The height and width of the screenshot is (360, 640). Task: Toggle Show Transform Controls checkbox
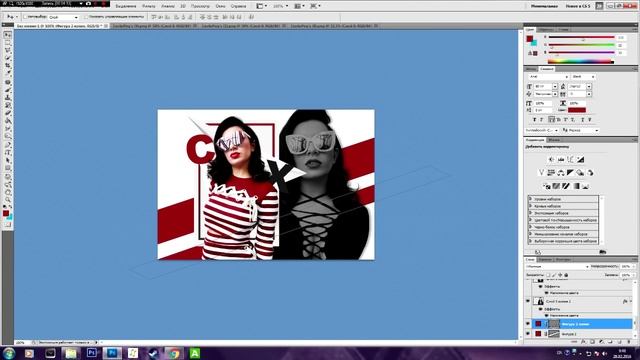pyautogui.click(x=86, y=17)
